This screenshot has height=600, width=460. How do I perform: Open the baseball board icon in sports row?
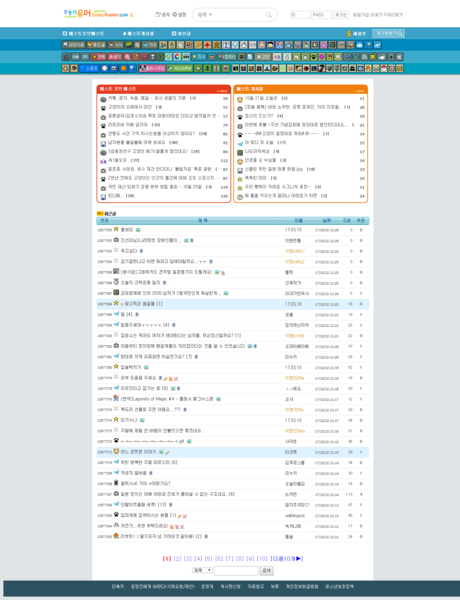(x=105, y=68)
